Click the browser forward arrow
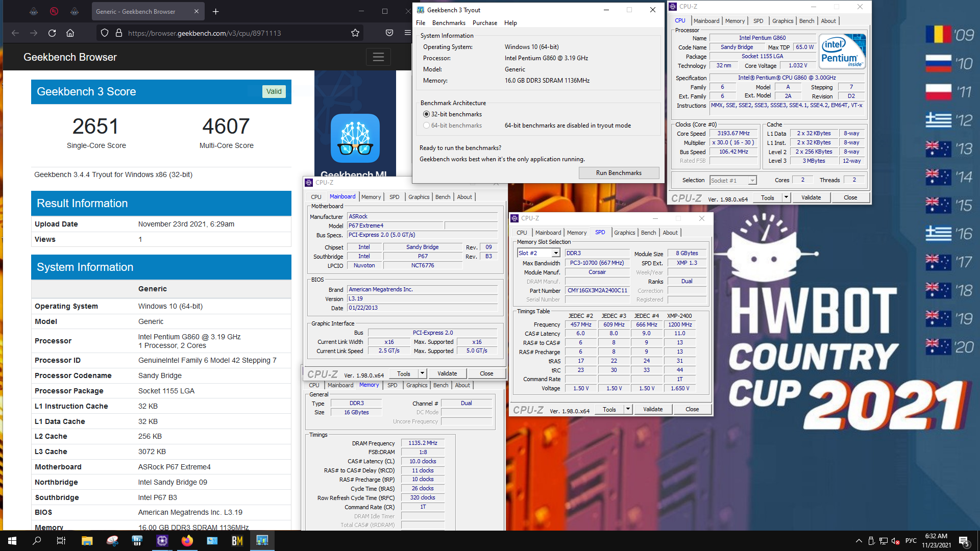The height and width of the screenshot is (551, 980). pyautogui.click(x=34, y=33)
